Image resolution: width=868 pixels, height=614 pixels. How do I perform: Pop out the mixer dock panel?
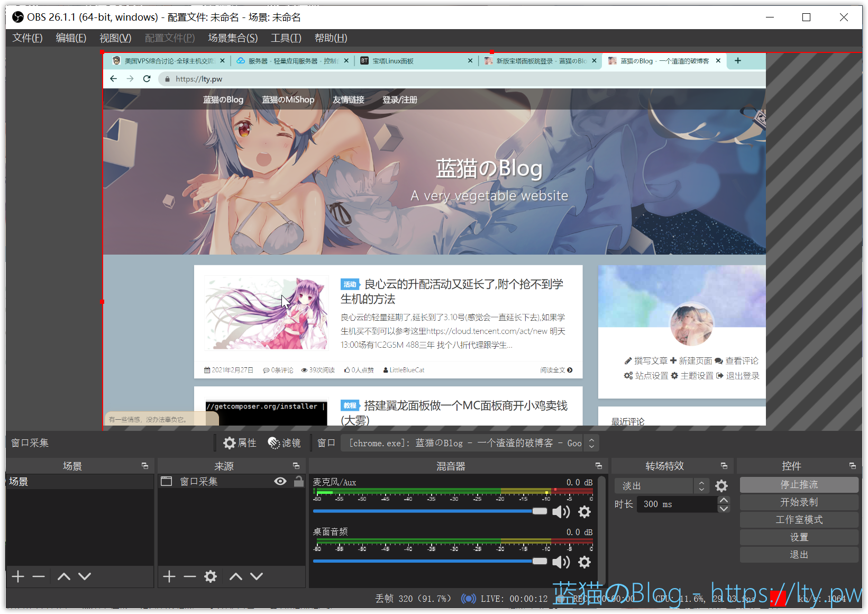tap(599, 466)
